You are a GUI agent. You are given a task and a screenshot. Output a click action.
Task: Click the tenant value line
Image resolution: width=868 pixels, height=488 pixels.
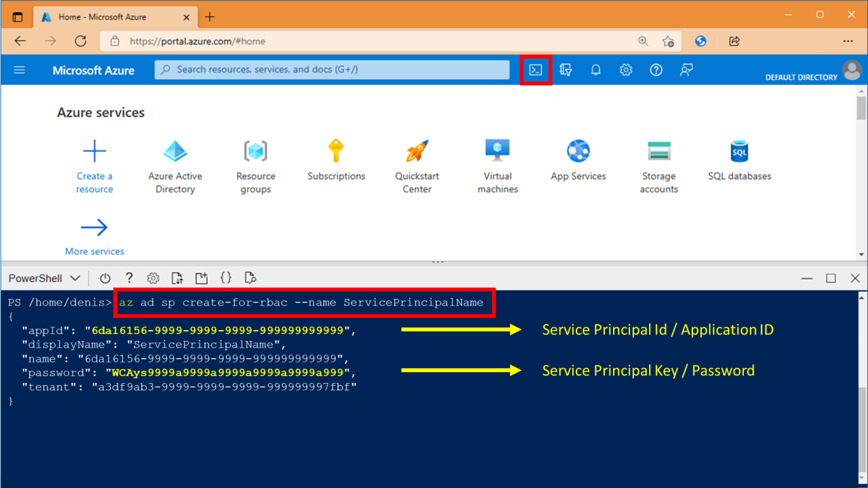click(x=189, y=387)
